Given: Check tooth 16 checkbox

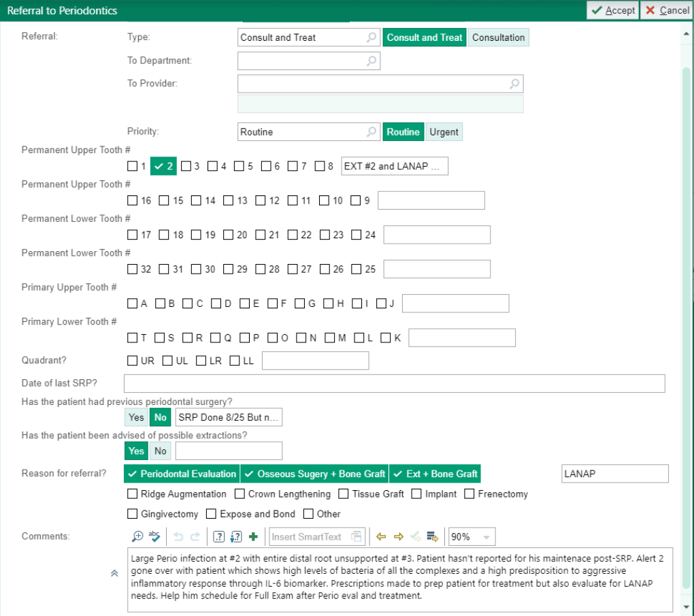Looking at the screenshot, I should coord(133,201).
